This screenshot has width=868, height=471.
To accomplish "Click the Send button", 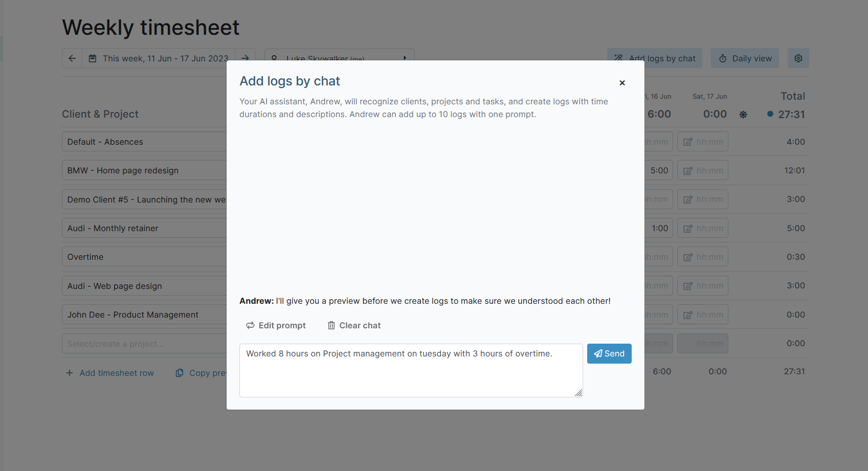I will pyautogui.click(x=609, y=354).
